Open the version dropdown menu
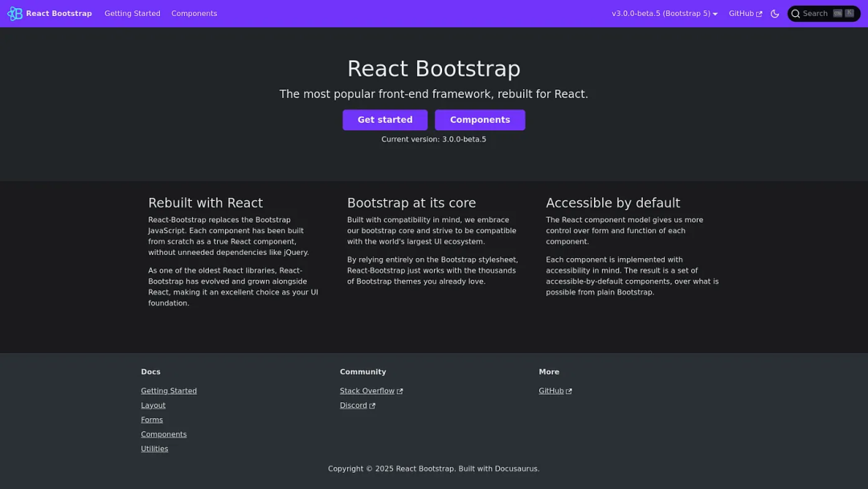The image size is (868, 489). (x=664, y=14)
